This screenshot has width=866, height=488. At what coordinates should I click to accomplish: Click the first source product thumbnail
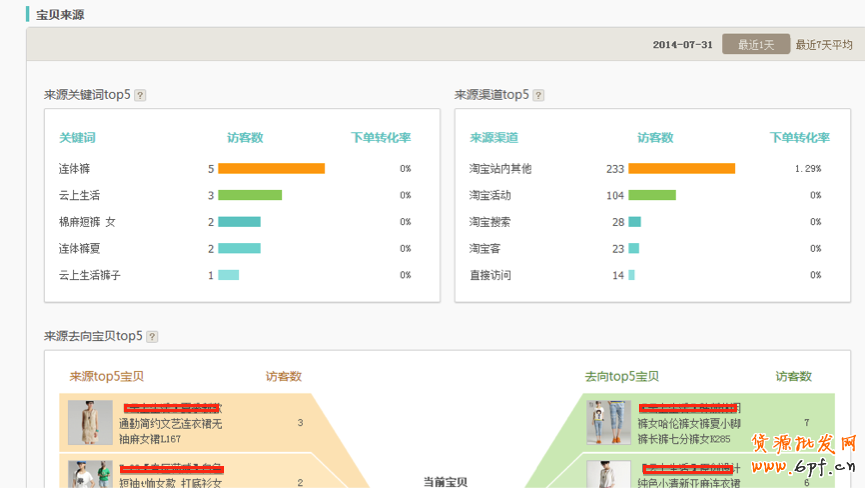click(90, 422)
